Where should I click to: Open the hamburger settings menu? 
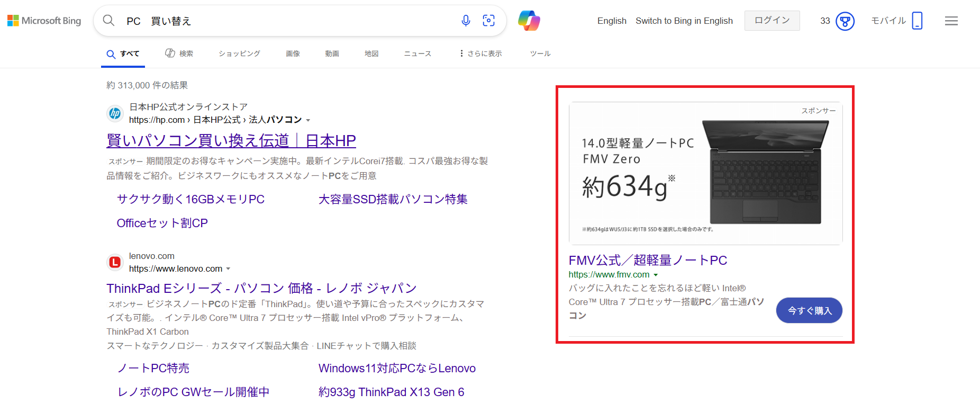pyautogui.click(x=951, y=21)
